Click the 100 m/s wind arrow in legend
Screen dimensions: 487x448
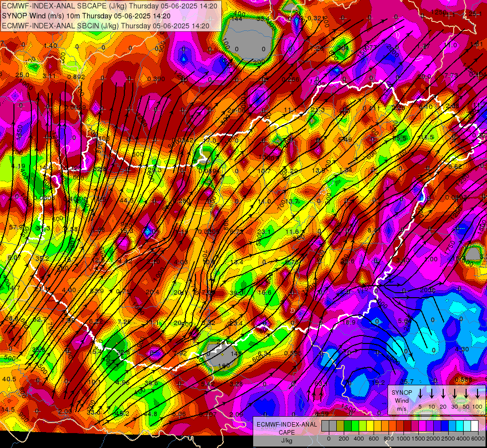478,394
